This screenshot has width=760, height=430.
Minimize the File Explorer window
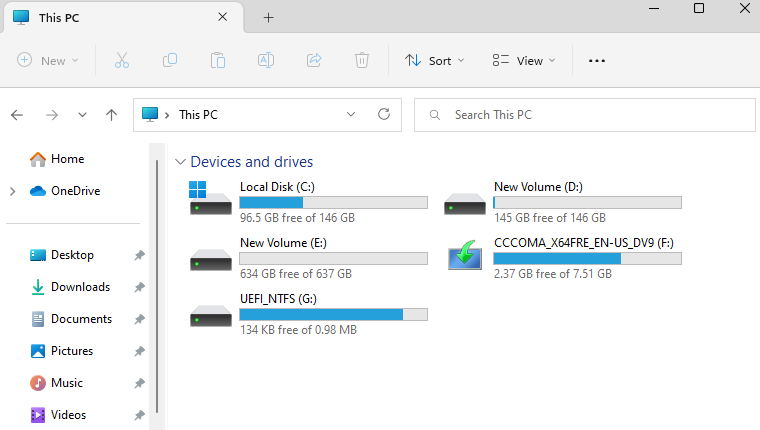pyautogui.click(x=654, y=8)
